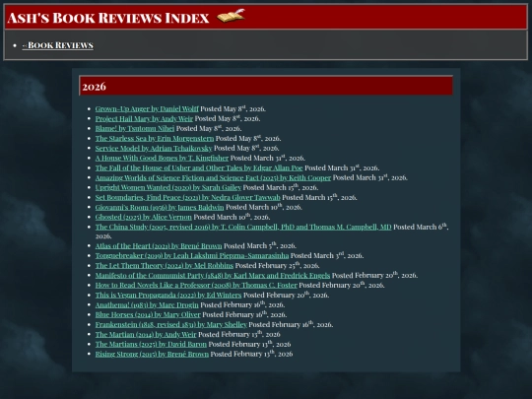Open A House With Good Bones review
The width and height of the screenshot is (532, 399).
coord(162,158)
